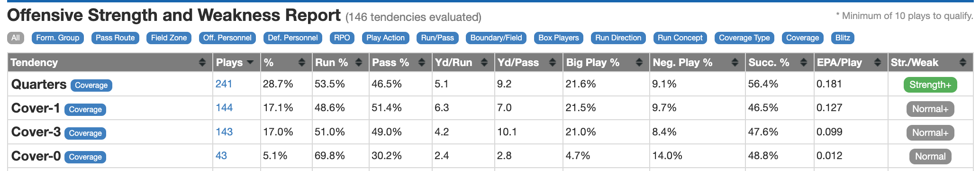Sort by Big Play % column arrows
This screenshot has height=171, width=980.
tap(639, 62)
